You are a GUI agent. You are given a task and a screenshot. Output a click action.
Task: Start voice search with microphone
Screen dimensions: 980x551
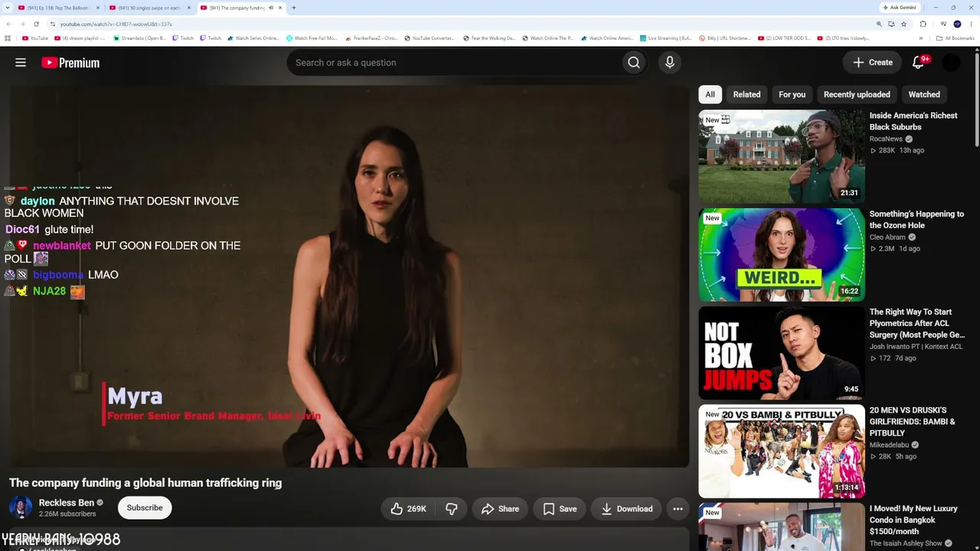tap(670, 63)
